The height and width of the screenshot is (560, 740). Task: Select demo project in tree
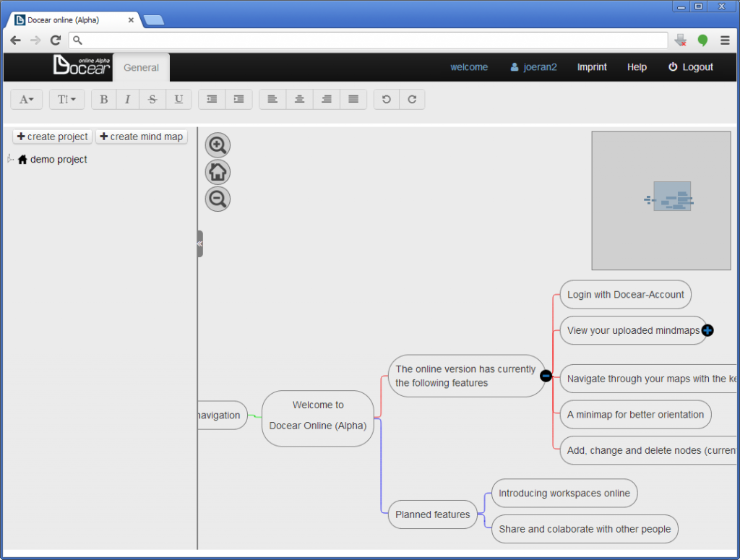coord(59,160)
